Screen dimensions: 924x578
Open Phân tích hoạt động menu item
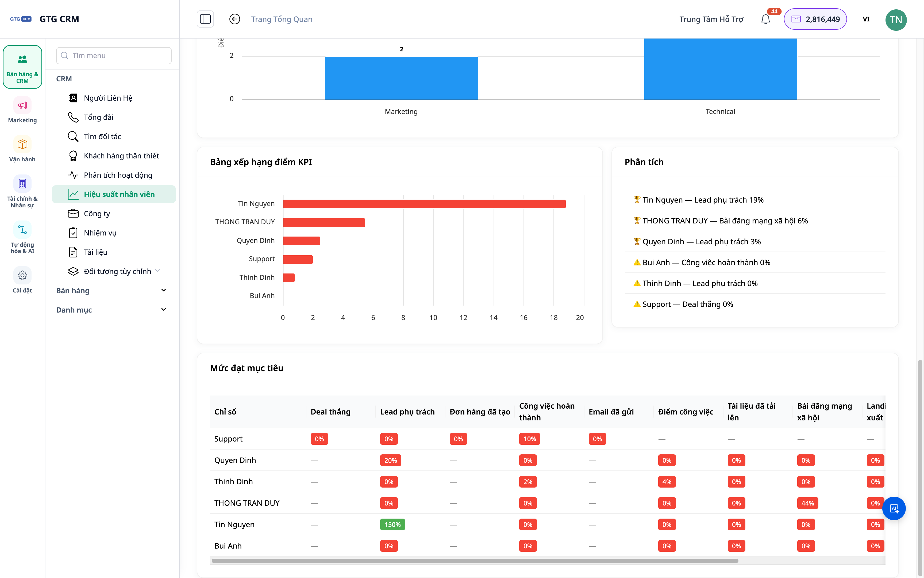tap(114, 175)
